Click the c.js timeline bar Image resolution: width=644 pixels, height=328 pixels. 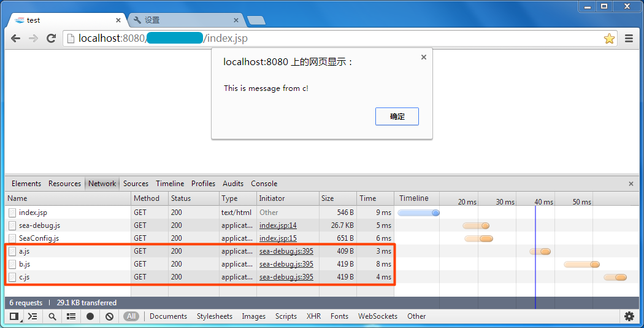[615, 278]
